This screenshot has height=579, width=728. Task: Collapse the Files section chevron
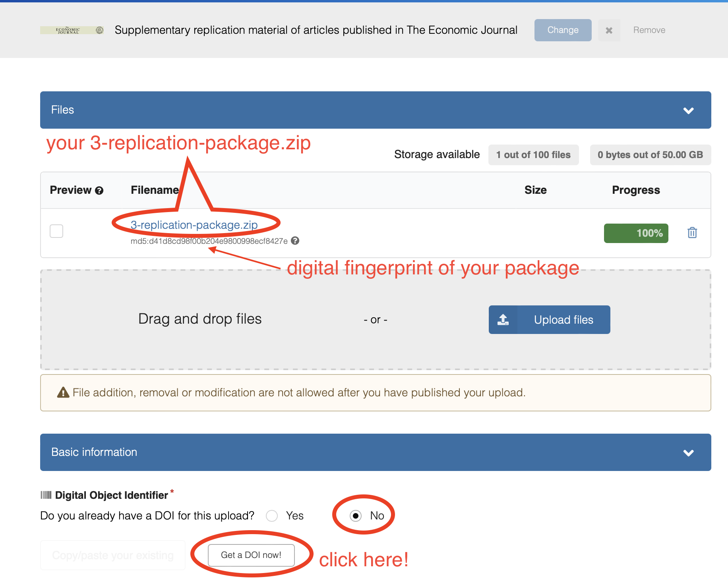click(688, 110)
